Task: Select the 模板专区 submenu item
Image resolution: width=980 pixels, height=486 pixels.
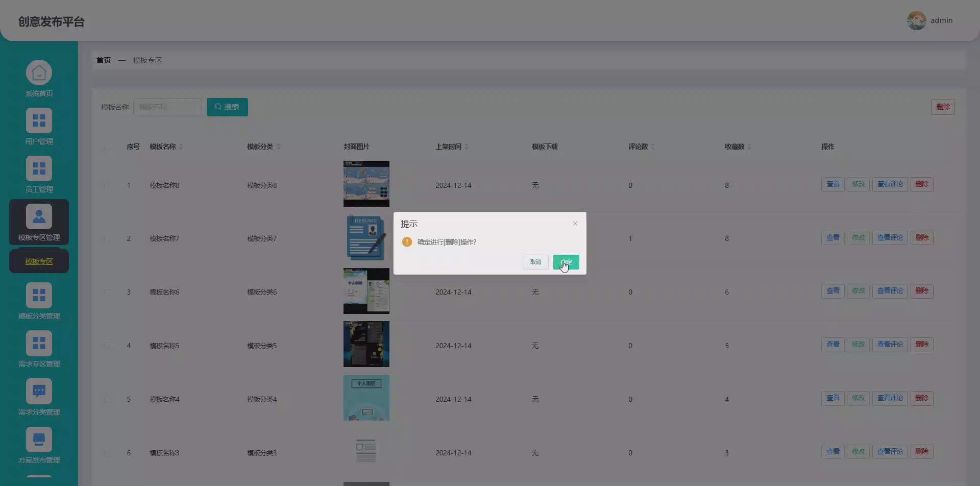Action: [39, 261]
